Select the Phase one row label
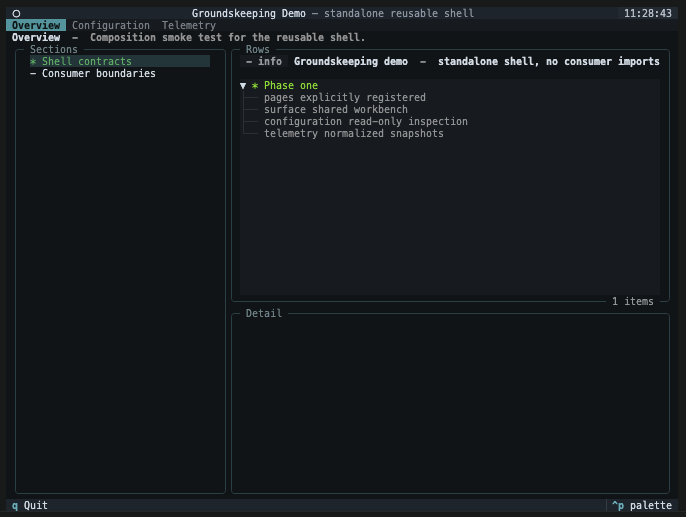This screenshot has width=686, height=517. [x=290, y=86]
